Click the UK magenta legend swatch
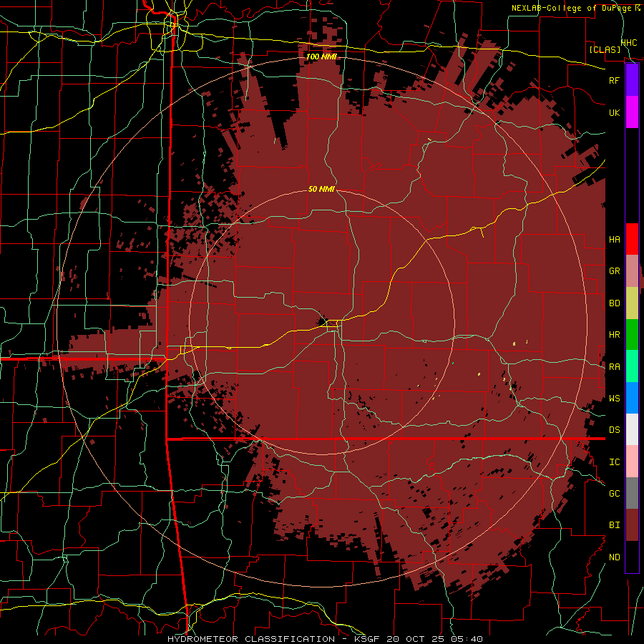 (632, 112)
